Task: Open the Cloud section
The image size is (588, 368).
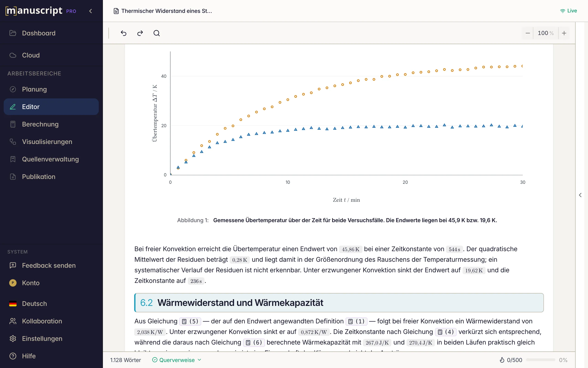Action: (51, 55)
